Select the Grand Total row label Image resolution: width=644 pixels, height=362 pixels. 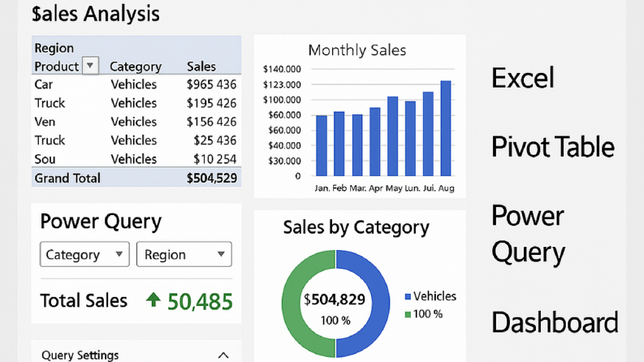[67, 178]
